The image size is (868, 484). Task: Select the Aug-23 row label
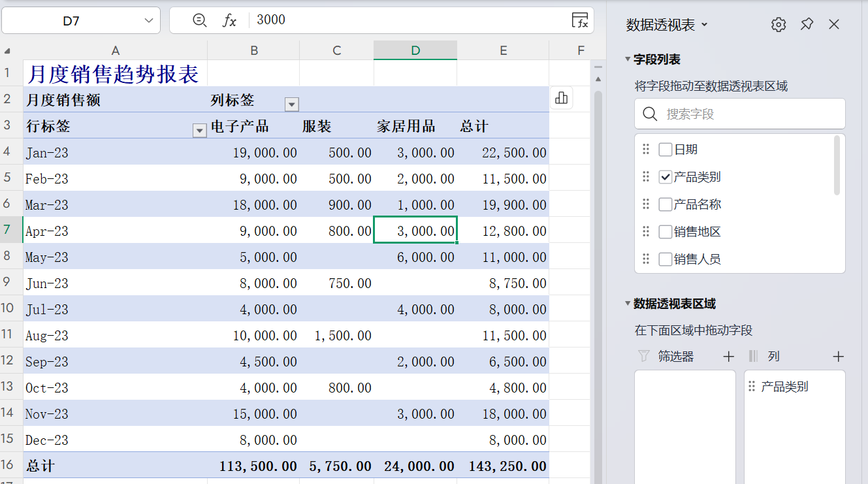tap(116, 335)
